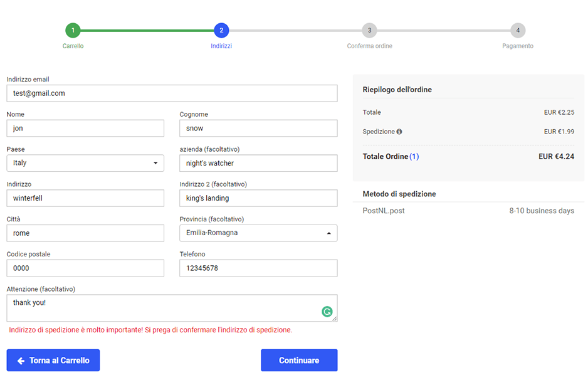The height and width of the screenshot is (380, 588).
Task: Click into the Nome input field
Action: tap(85, 129)
